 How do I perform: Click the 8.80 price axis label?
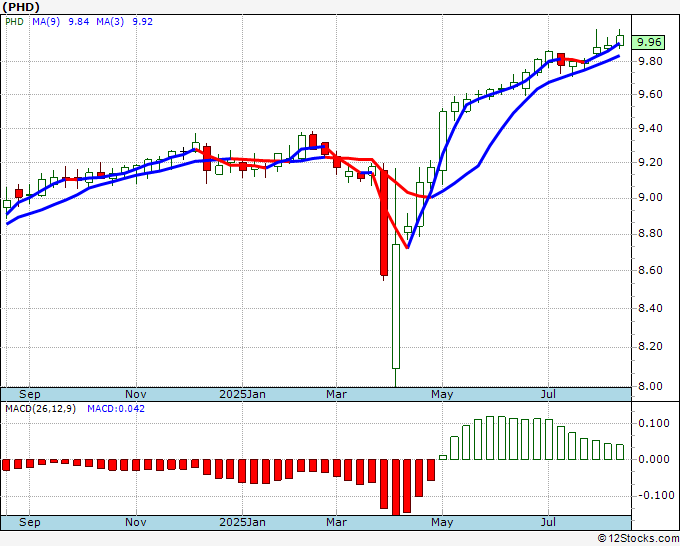pos(650,234)
